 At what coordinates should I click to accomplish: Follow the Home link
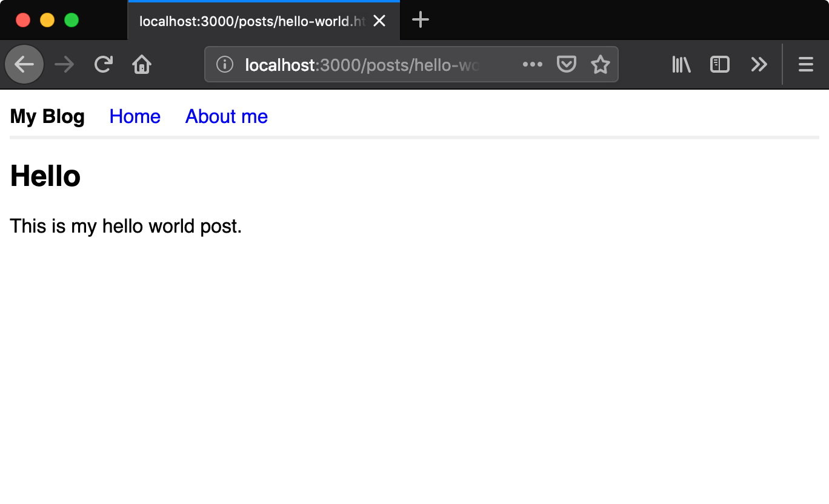pyautogui.click(x=135, y=116)
